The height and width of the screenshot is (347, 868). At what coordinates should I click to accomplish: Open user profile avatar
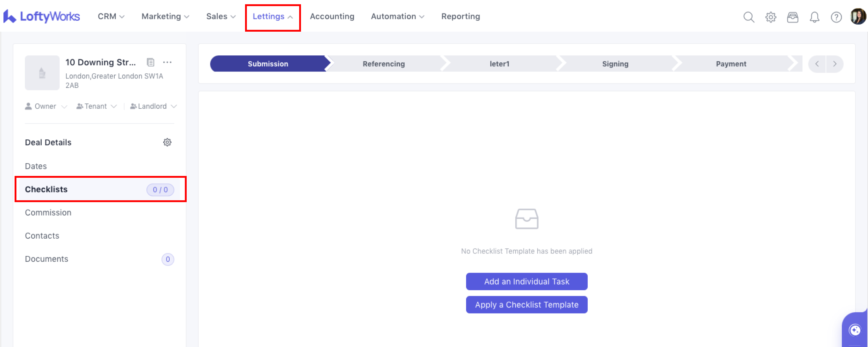(858, 16)
